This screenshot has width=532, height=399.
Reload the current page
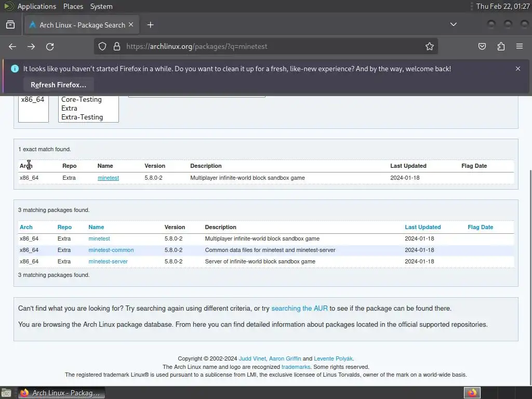(50, 46)
